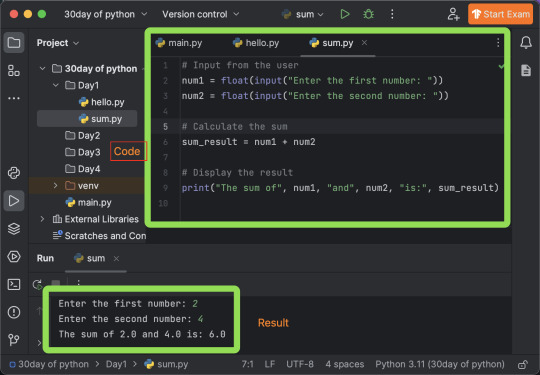540x375 pixels.
Task: Change the LF line separator setting
Action: (270, 364)
